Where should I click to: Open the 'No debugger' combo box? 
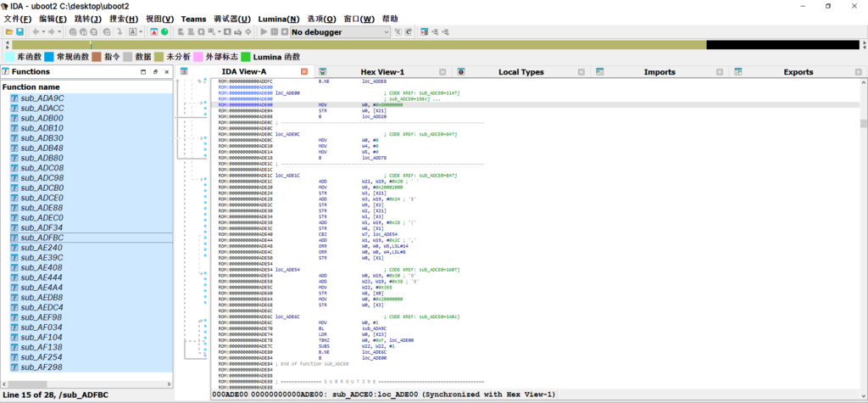point(341,32)
